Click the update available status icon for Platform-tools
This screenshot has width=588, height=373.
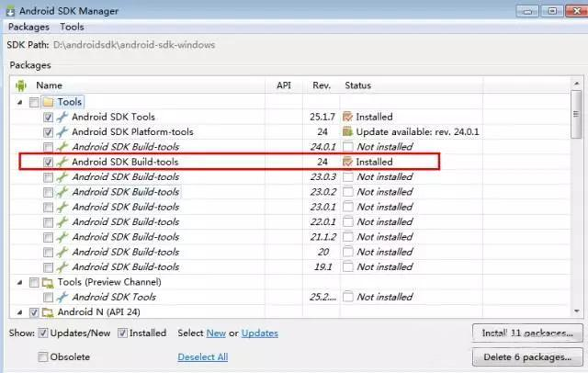point(347,132)
